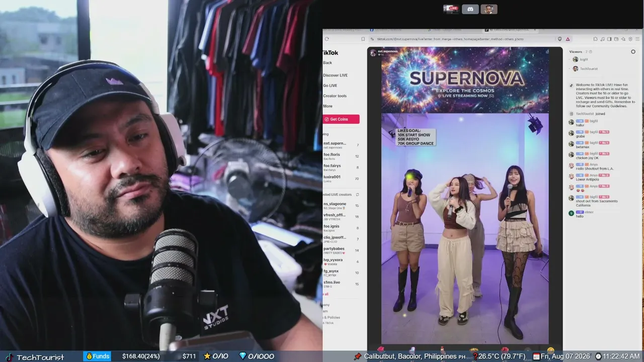Open the Leo AI assistant icon
This screenshot has height=362, width=644.
[622, 39]
